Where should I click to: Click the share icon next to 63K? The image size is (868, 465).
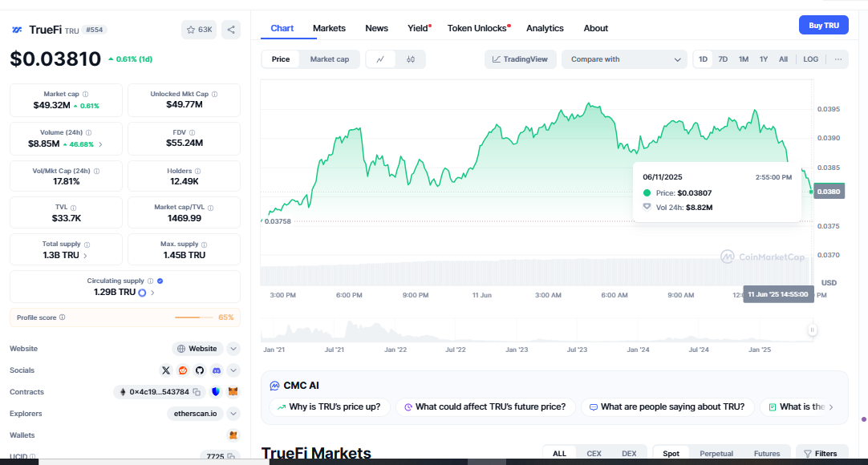click(x=231, y=30)
